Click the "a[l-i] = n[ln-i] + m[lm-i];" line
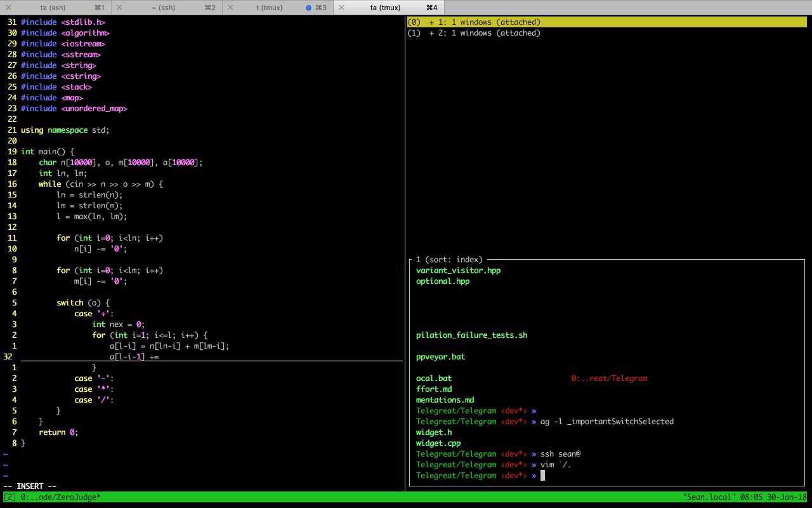Image resolution: width=812 pixels, height=508 pixels. (169, 346)
